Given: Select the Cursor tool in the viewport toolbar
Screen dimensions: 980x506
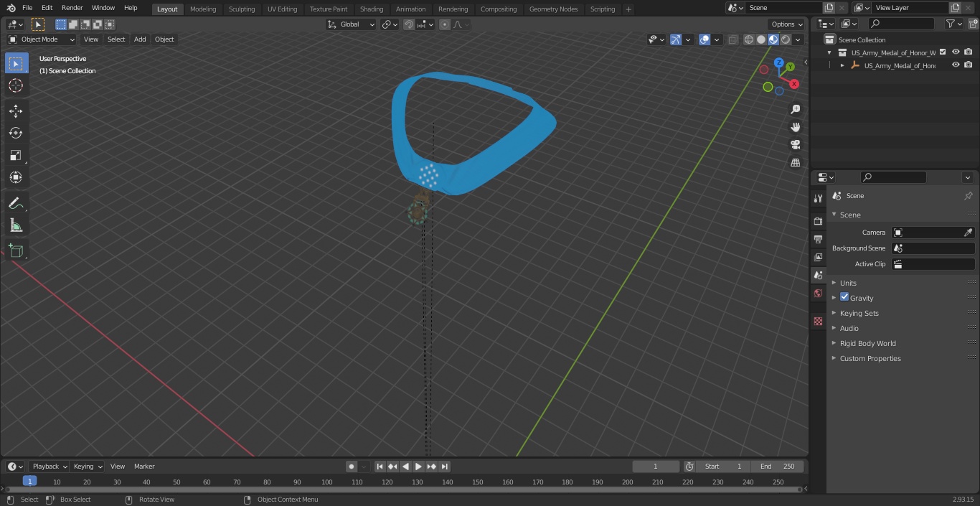Looking at the screenshot, I should tap(16, 85).
